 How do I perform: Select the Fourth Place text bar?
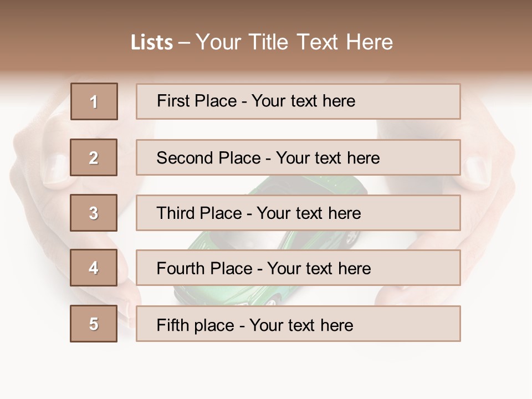298,268
